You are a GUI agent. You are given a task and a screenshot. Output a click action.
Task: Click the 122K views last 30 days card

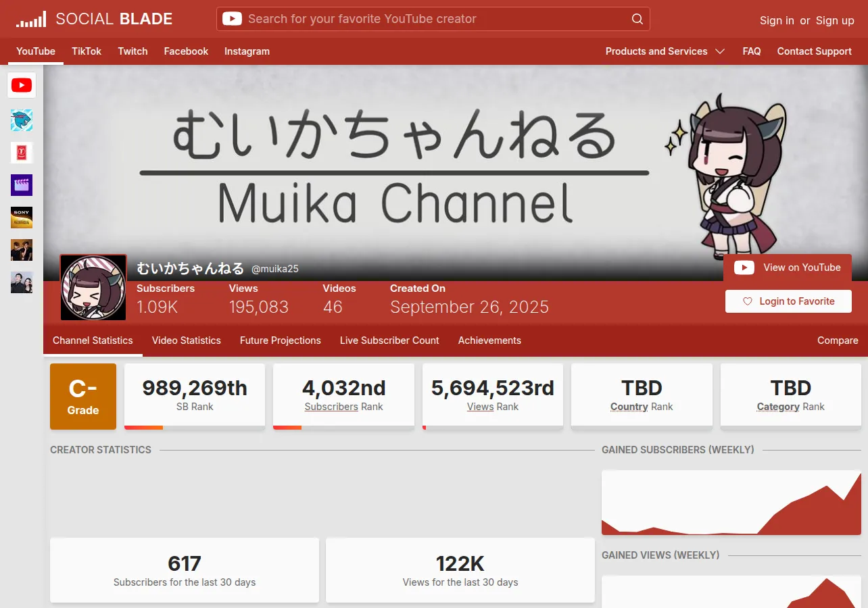[x=460, y=570]
